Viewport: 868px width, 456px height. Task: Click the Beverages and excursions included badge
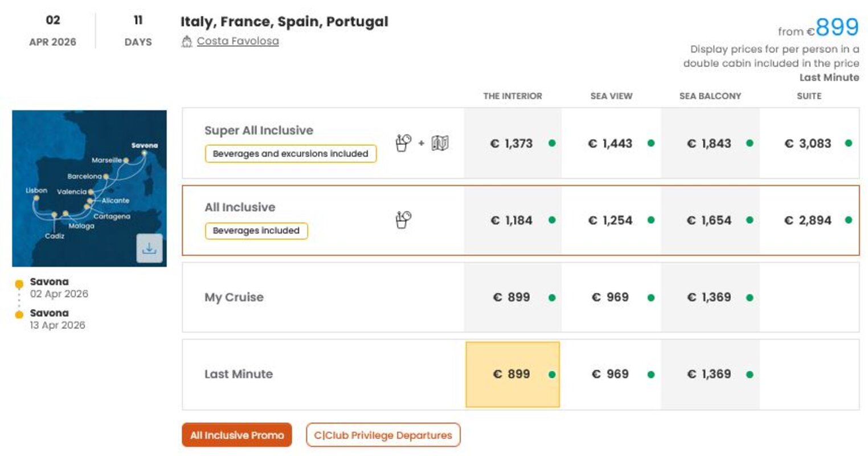pyautogui.click(x=290, y=153)
